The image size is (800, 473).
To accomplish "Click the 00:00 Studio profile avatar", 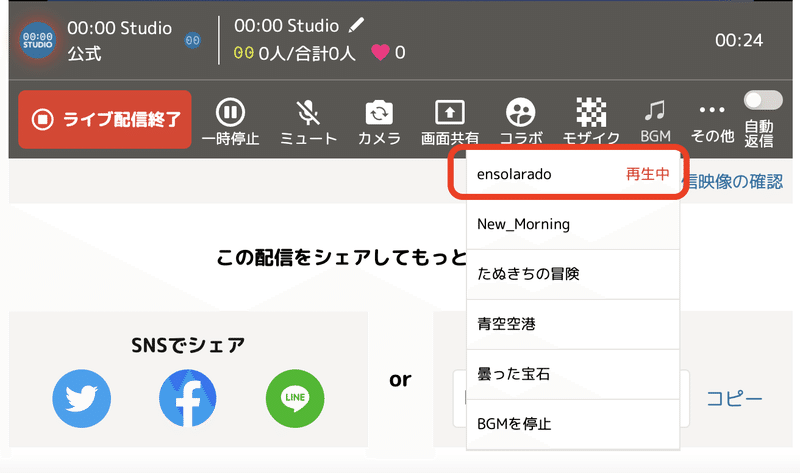I will tap(37, 40).
